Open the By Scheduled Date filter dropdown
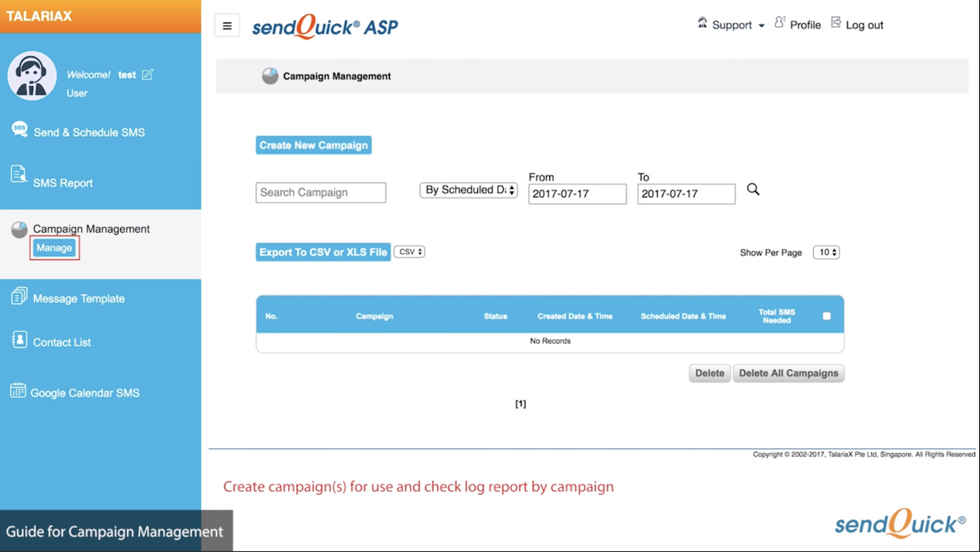The image size is (980, 552). (x=469, y=190)
